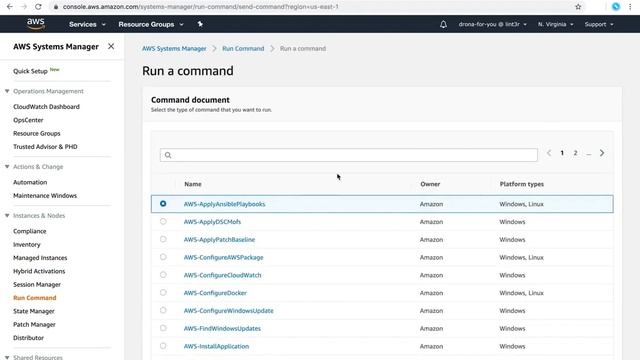The image size is (640, 360).
Task: Go to previous page of command documents
Action: tap(549, 153)
